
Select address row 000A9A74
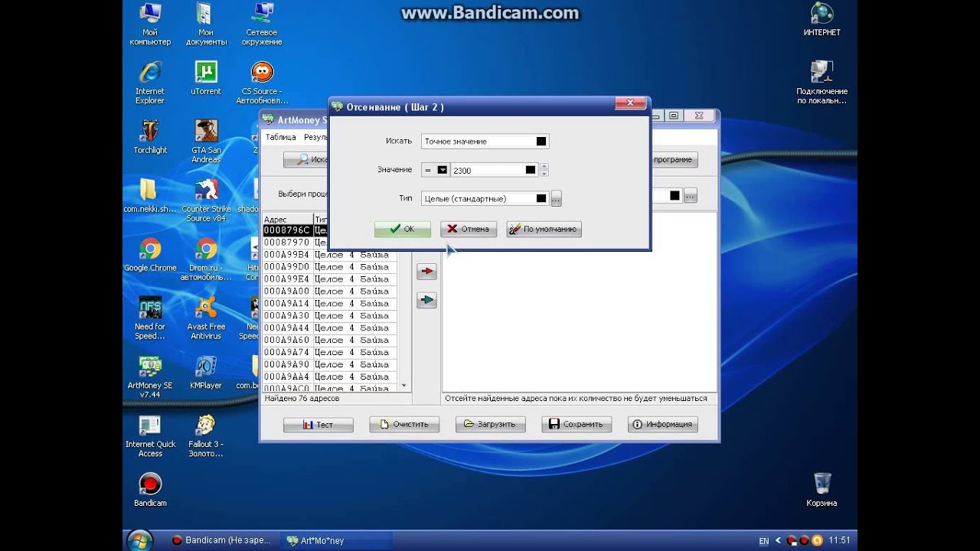(329, 353)
